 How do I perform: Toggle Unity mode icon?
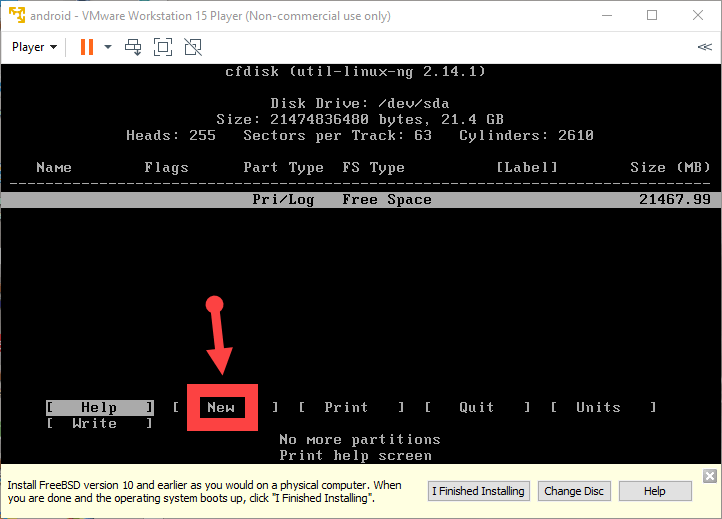pos(193,47)
